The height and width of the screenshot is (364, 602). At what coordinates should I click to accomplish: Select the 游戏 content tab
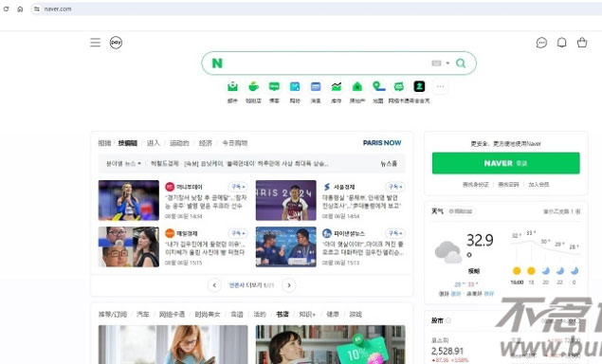(356, 314)
